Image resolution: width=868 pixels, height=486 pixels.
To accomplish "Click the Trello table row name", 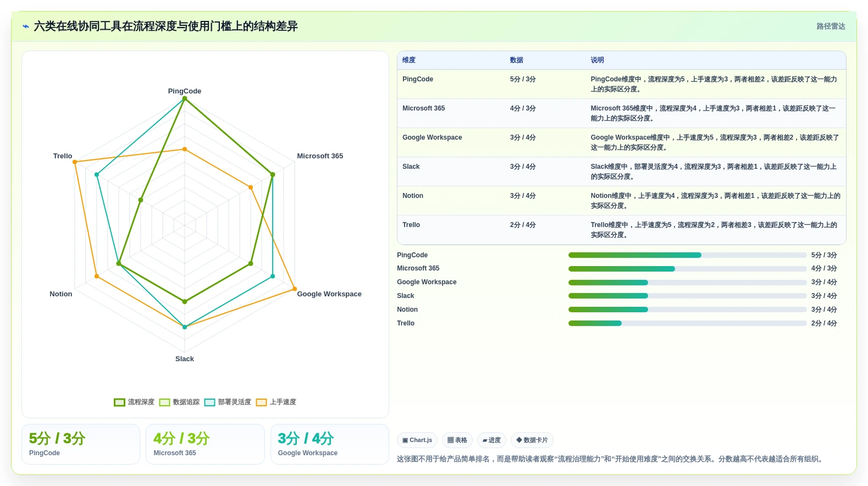I will tap(411, 225).
